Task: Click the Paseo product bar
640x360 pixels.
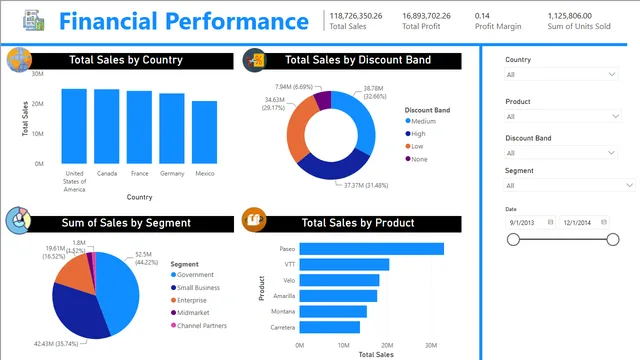Action: pos(371,249)
